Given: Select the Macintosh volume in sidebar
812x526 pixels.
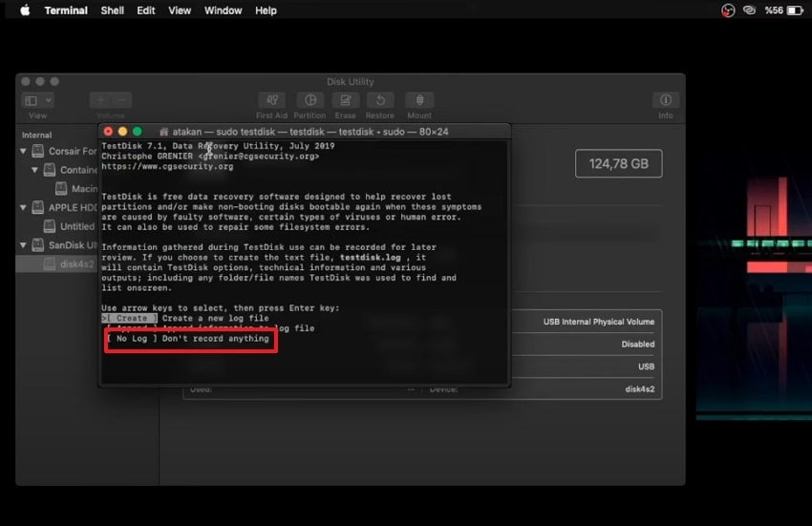Looking at the screenshot, I should 76,188.
